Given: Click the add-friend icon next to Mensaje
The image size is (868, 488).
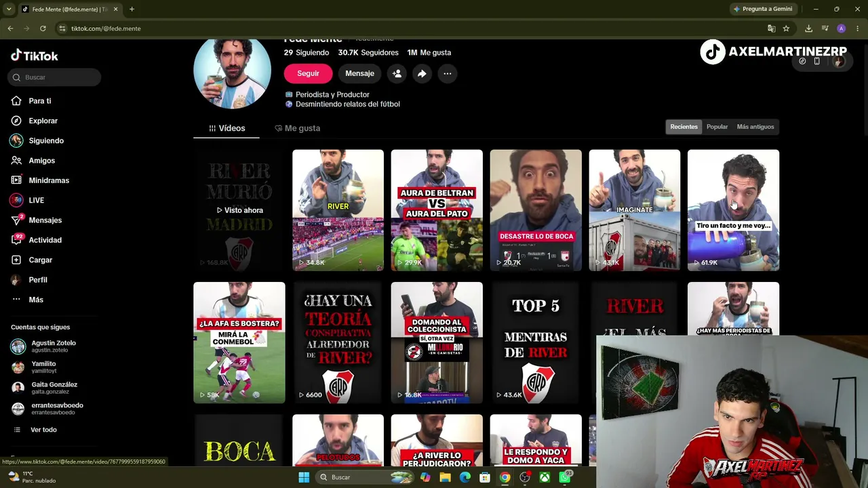Looking at the screenshot, I should click(x=397, y=73).
